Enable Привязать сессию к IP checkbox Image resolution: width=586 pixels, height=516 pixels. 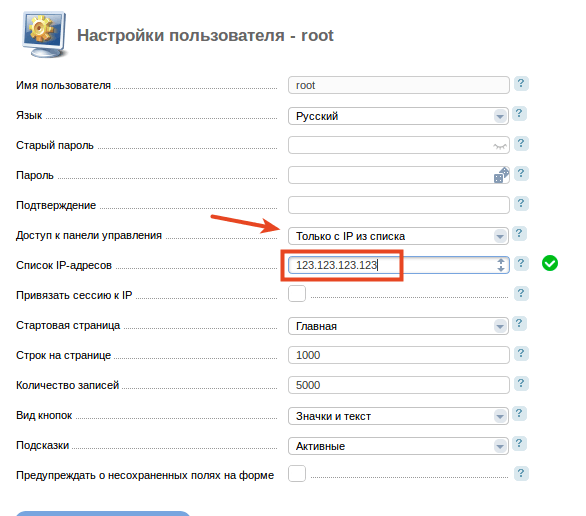click(297, 294)
